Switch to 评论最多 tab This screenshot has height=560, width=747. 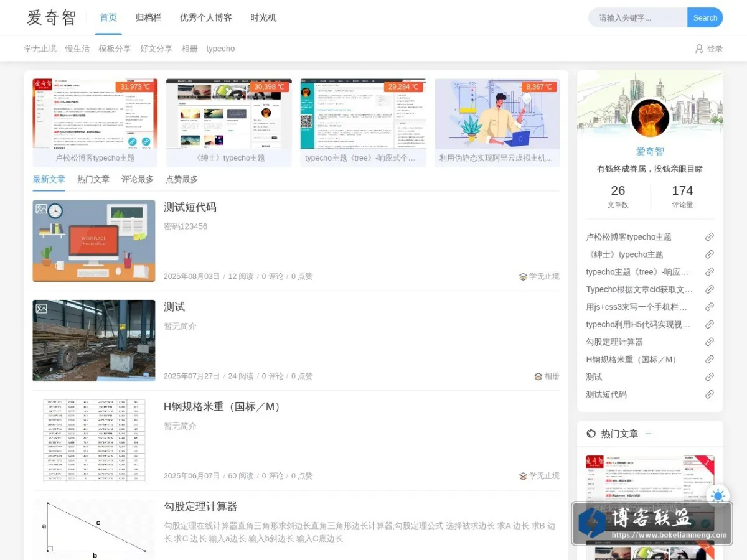(138, 179)
